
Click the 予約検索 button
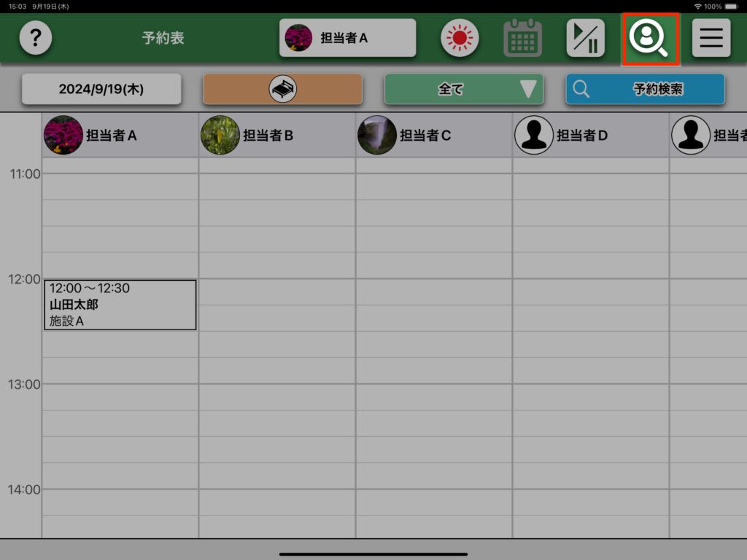(645, 89)
